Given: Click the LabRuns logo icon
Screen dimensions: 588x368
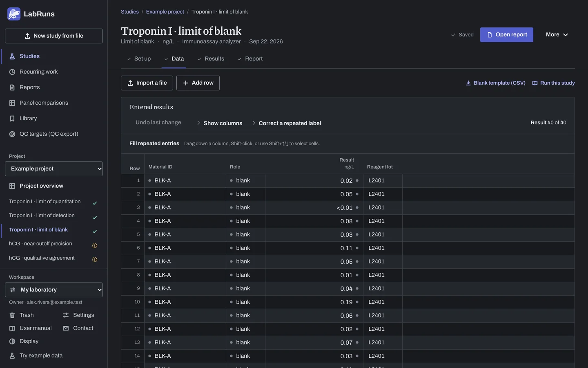Looking at the screenshot, I should 14,14.
